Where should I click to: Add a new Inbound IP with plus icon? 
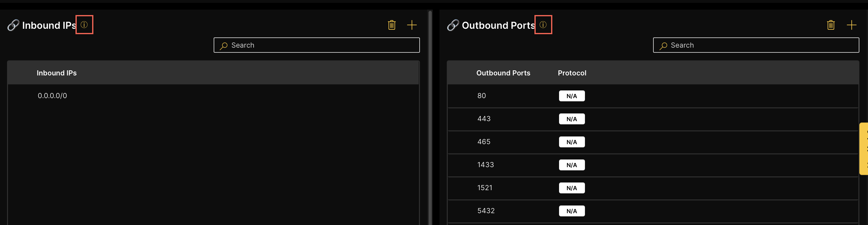click(x=412, y=25)
